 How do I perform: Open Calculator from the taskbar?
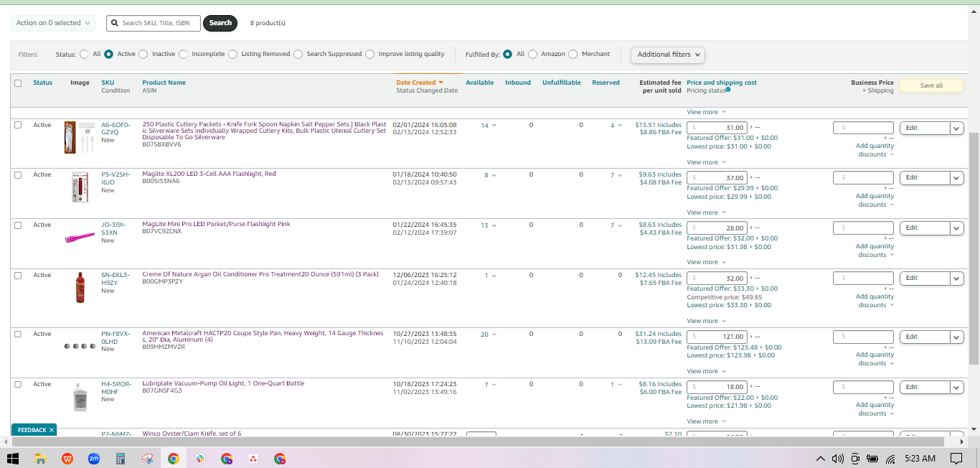pos(121,458)
